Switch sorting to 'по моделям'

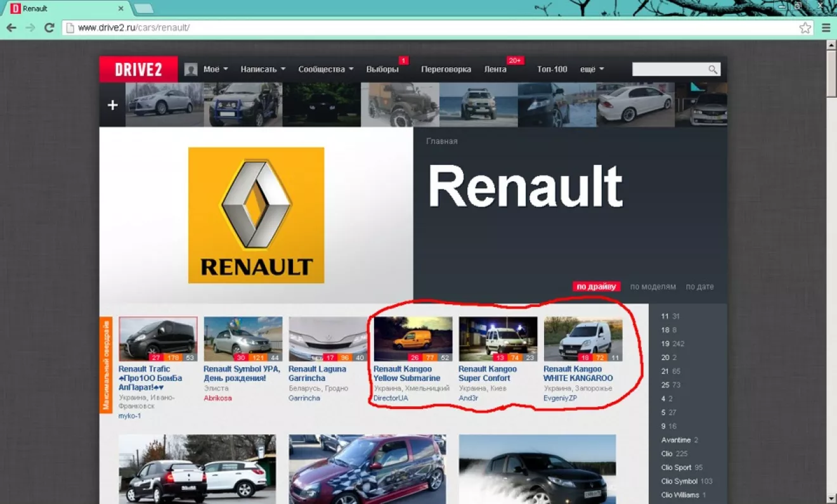pos(652,287)
